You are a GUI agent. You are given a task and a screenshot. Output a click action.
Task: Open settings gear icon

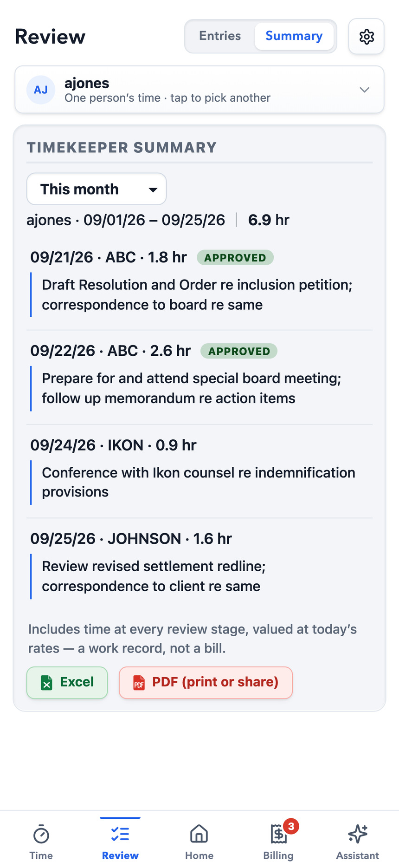(367, 36)
